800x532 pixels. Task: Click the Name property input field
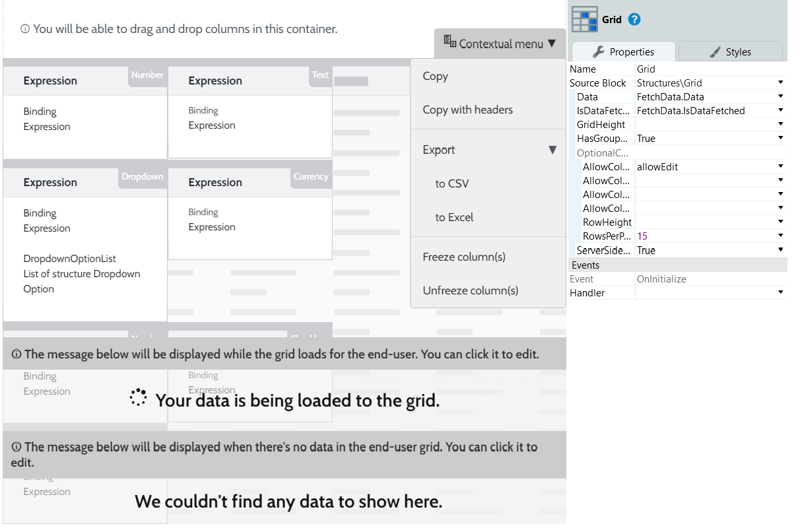pos(710,69)
